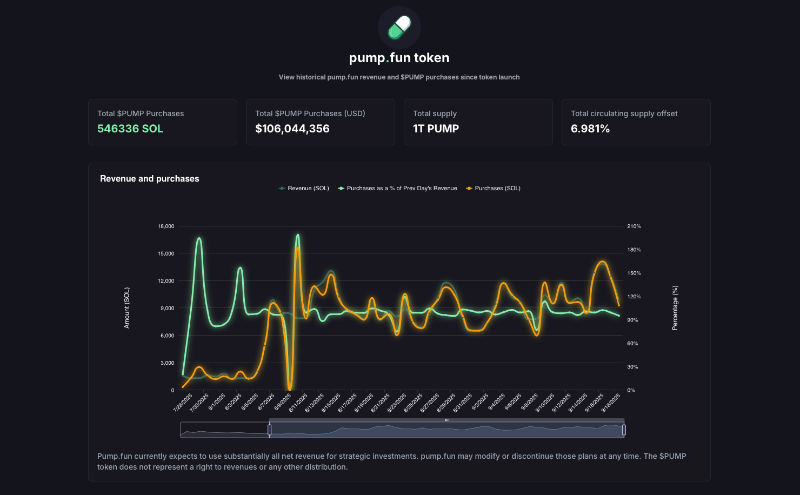
Task: Click the "9,000" left axis label
Action: click(x=167, y=308)
